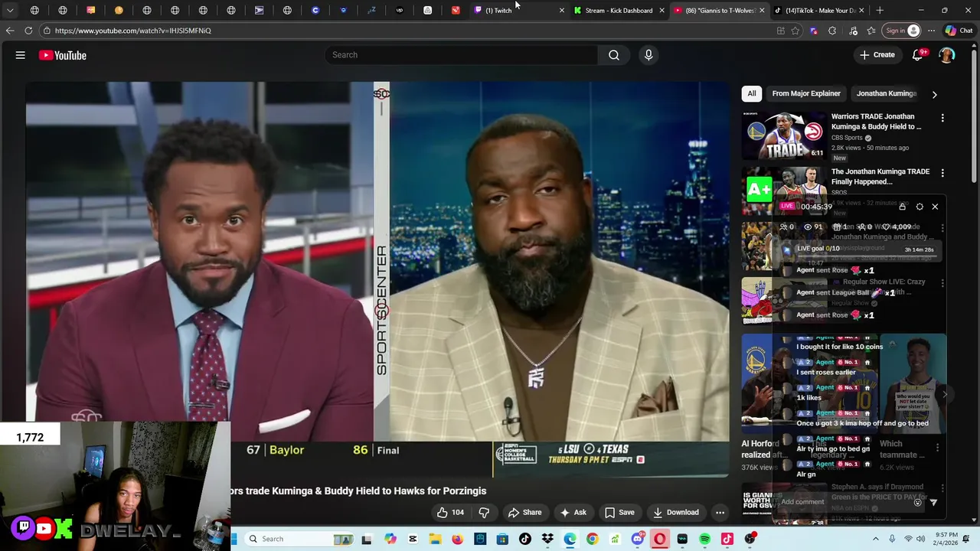Viewport: 980px width, 551px height.
Task: Like the video with thumbs up
Action: (450, 513)
